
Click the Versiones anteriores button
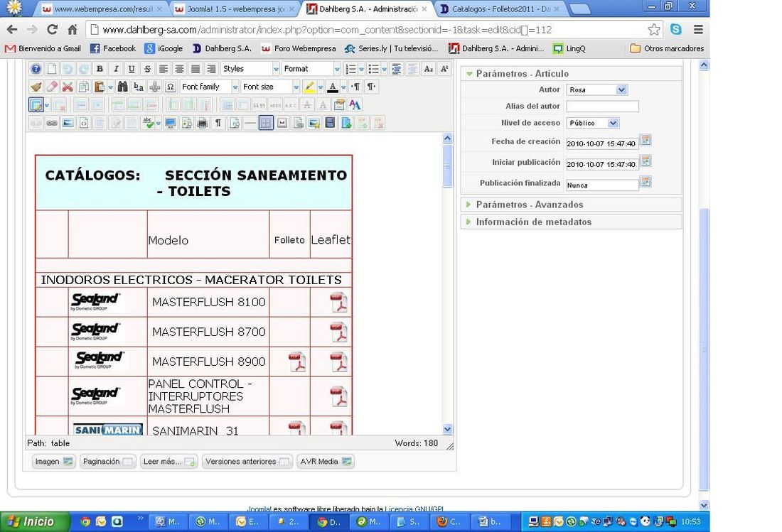[247, 462]
